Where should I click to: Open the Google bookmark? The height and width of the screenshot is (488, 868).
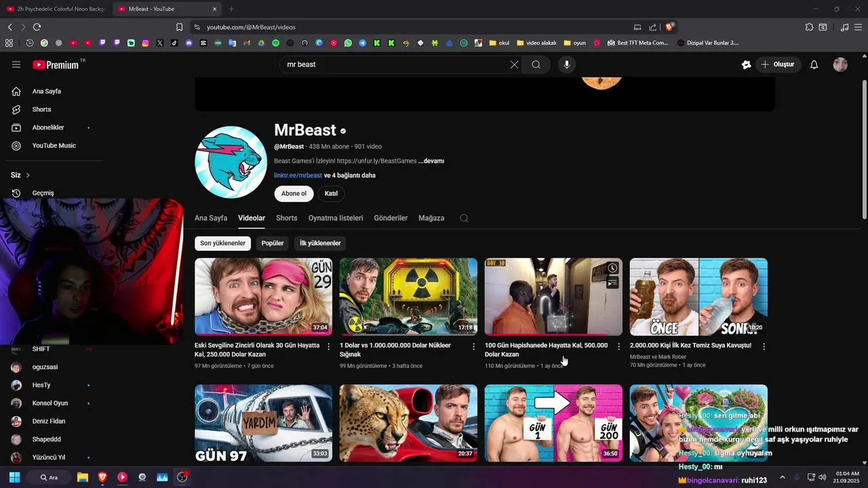point(44,43)
